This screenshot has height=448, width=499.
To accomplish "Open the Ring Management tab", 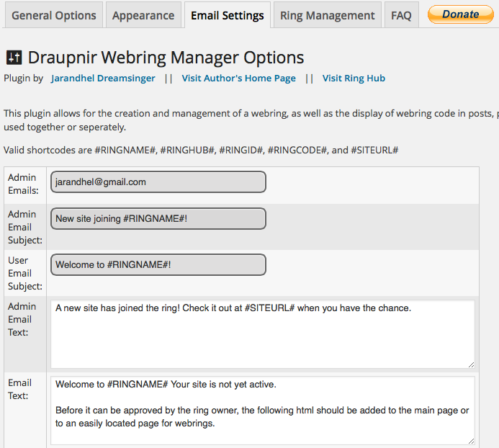I will [327, 15].
